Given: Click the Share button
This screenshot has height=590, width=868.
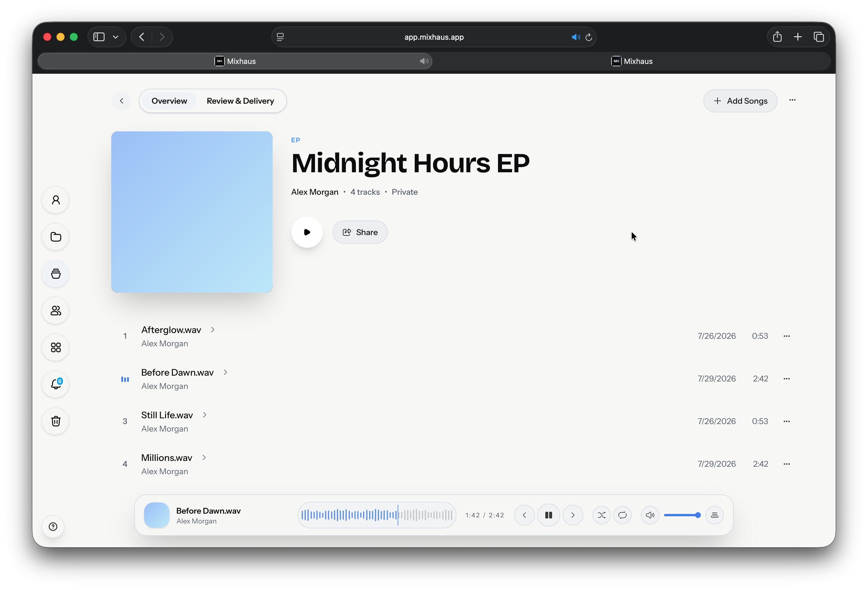Looking at the screenshot, I should (360, 232).
